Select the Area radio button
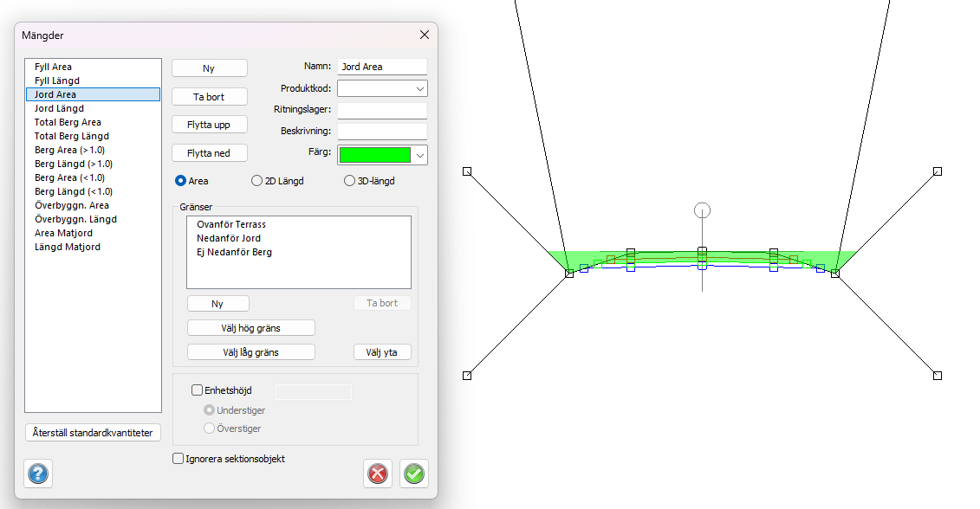The width and height of the screenshot is (980, 509). tap(181, 181)
